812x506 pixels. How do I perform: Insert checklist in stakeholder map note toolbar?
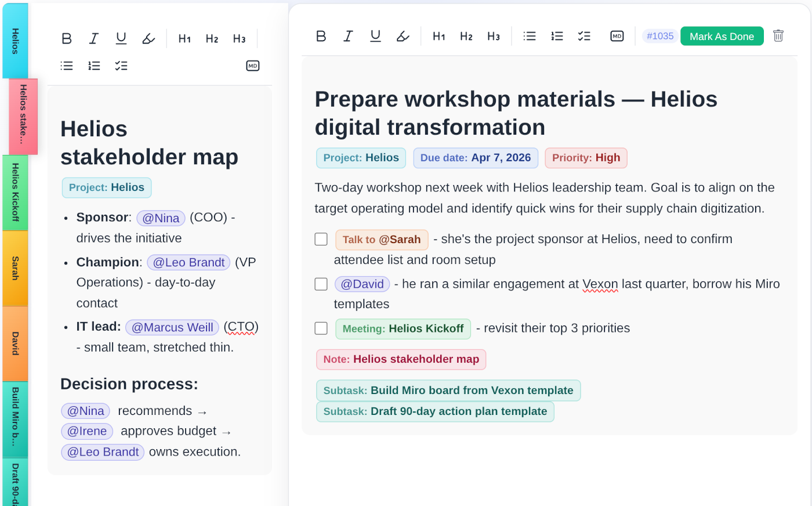tap(121, 66)
